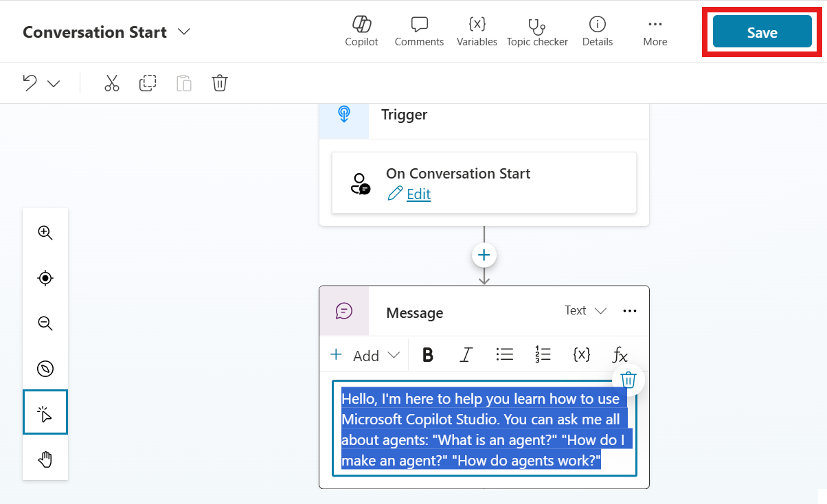Image resolution: width=827 pixels, height=504 pixels.
Task: Activate the selection pointer tool
Action: coord(45,413)
